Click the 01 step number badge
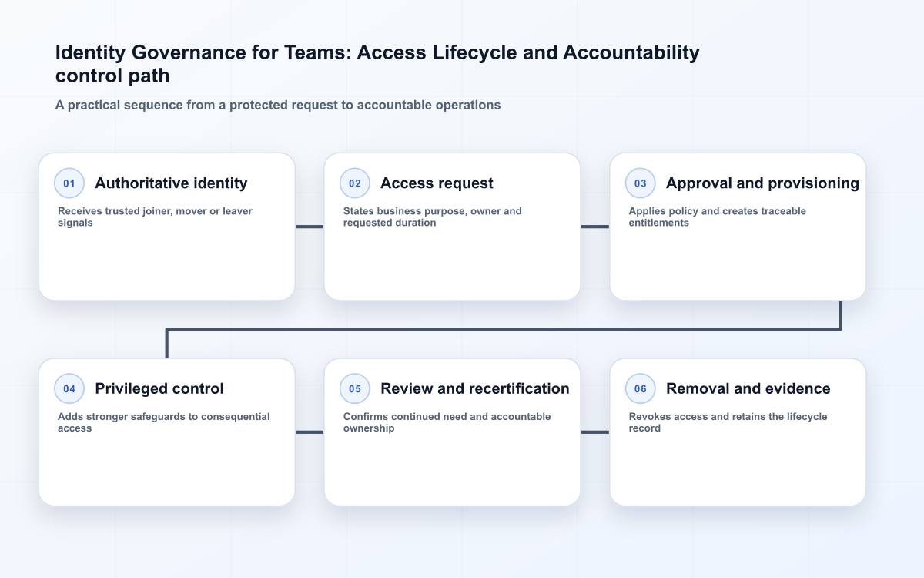Viewport: 924px width, 578px height. (69, 183)
